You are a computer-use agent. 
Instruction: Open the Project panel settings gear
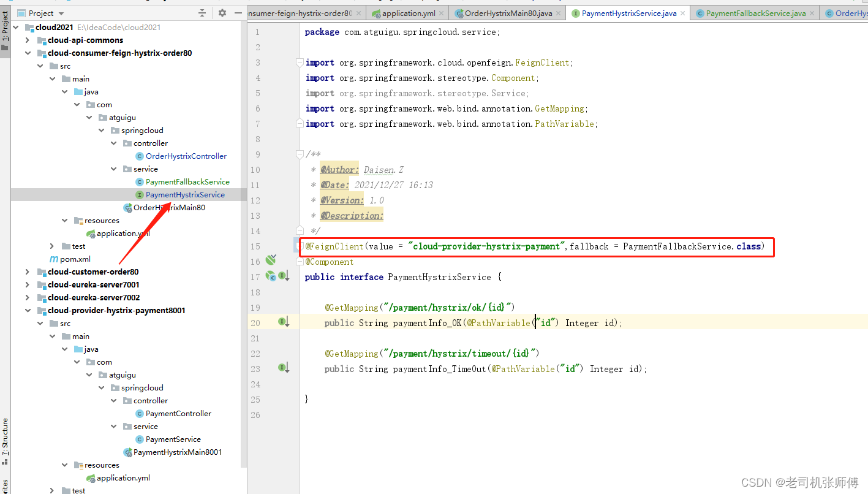(x=222, y=13)
